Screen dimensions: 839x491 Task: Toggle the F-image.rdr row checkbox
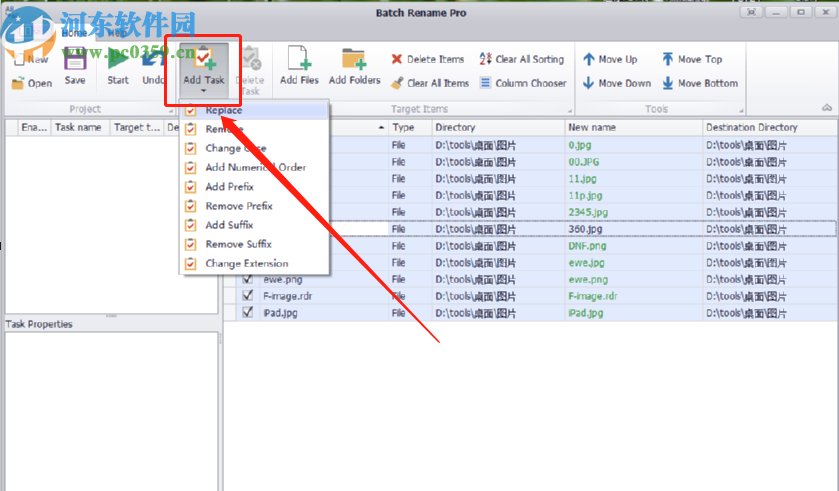247,296
